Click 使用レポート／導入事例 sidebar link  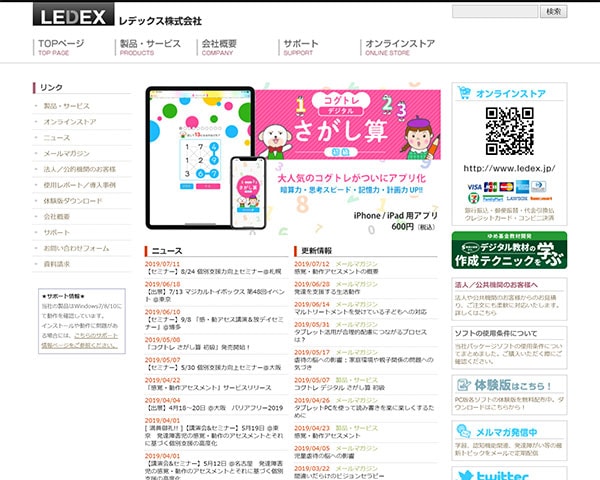80,185
